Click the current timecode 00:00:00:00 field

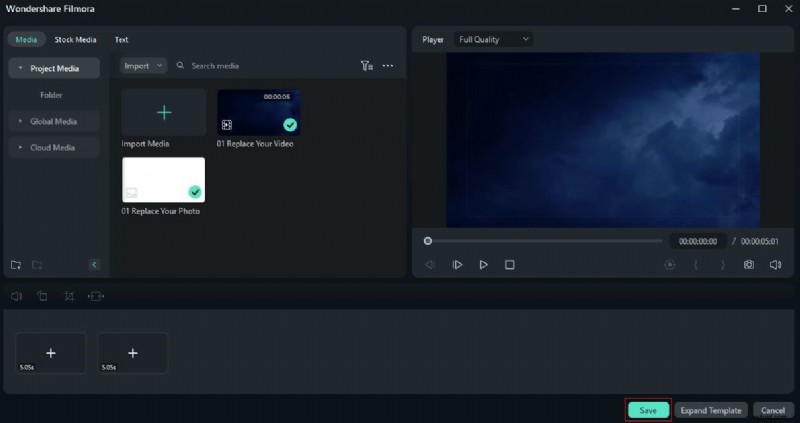(x=697, y=241)
